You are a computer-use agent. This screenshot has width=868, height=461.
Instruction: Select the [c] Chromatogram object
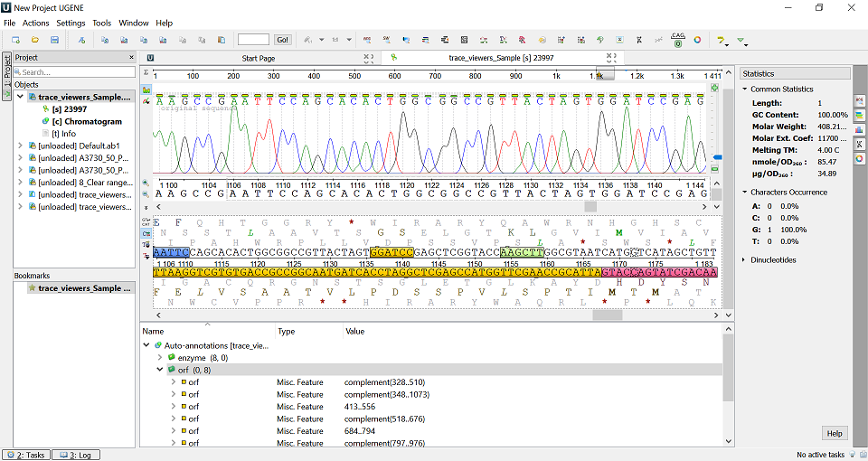tap(87, 121)
